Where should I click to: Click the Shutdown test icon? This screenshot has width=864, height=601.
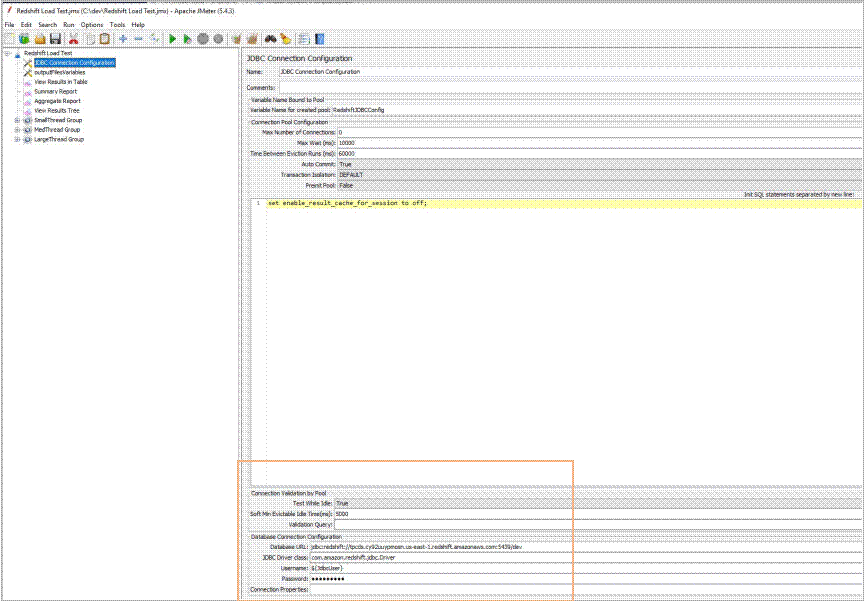218,39
